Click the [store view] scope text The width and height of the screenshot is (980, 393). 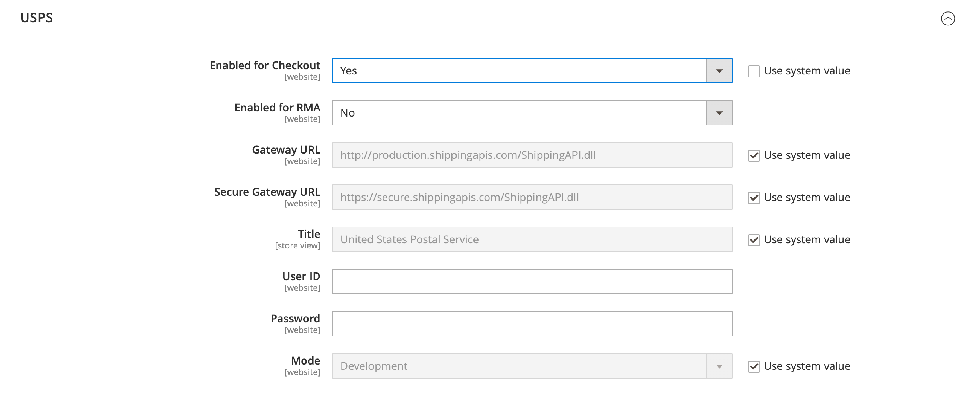[297, 246]
